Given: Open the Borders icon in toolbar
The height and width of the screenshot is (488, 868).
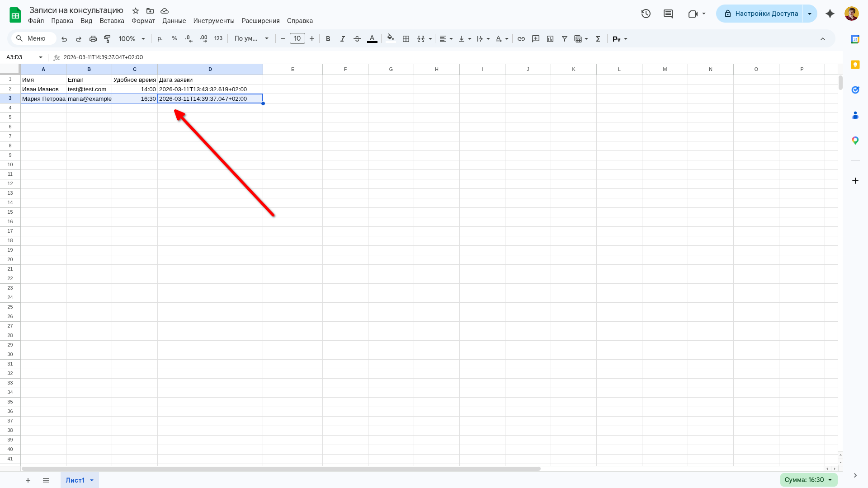Looking at the screenshot, I should [x=406, y=39].
